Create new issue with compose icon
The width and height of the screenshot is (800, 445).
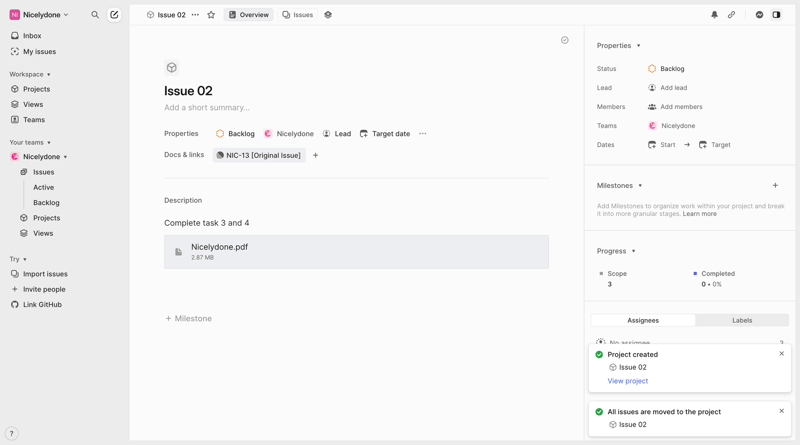point(114,15)
